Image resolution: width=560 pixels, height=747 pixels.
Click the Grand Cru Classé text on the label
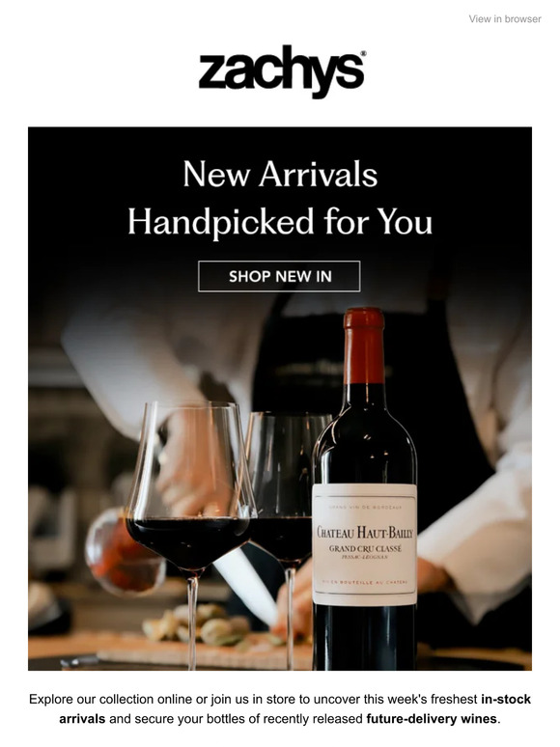click(365, 548)
